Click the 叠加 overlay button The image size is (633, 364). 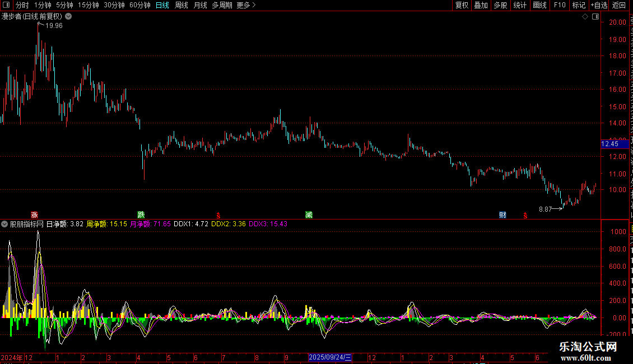(x=481, y=5)
